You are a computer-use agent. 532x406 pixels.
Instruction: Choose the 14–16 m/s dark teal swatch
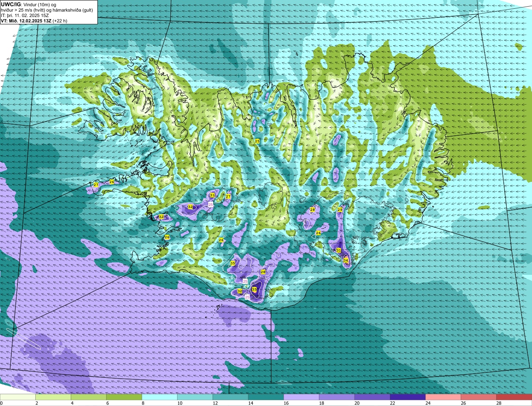(x=266, y=397)
